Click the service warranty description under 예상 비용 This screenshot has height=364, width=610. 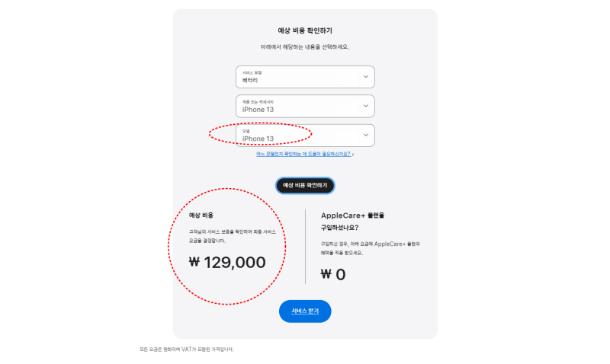[233, 236]
